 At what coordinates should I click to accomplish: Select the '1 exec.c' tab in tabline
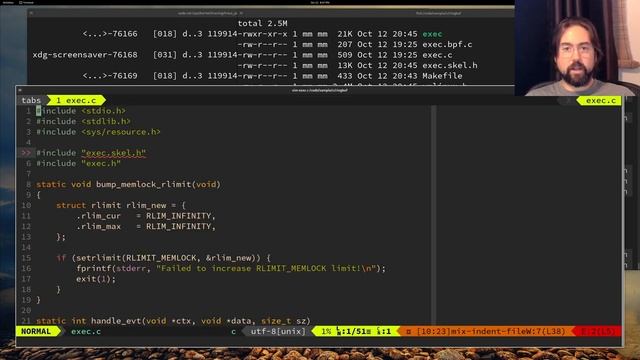tap(76, 100)
